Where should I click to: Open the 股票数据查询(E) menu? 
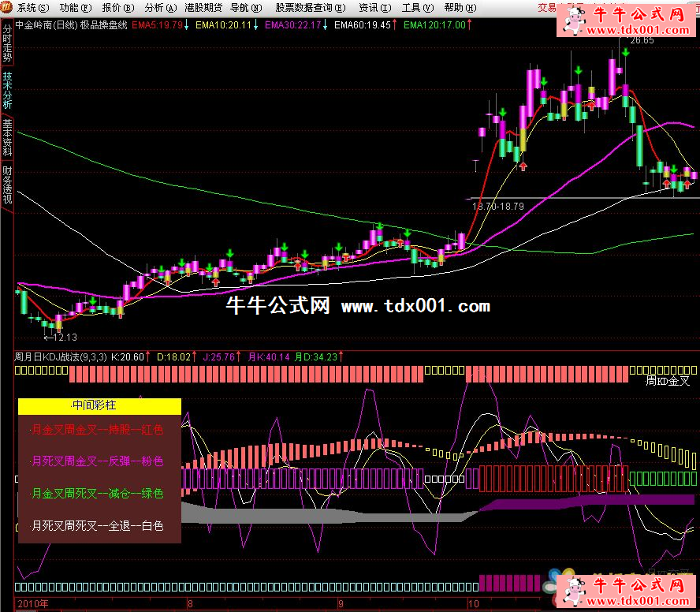[x=311, y=8]
